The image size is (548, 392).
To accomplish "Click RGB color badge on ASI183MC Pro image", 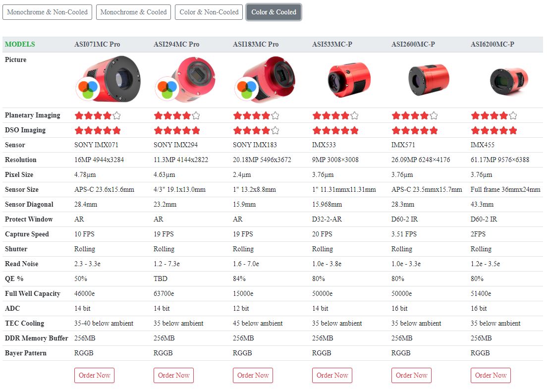I will click(x=247, y=89).
